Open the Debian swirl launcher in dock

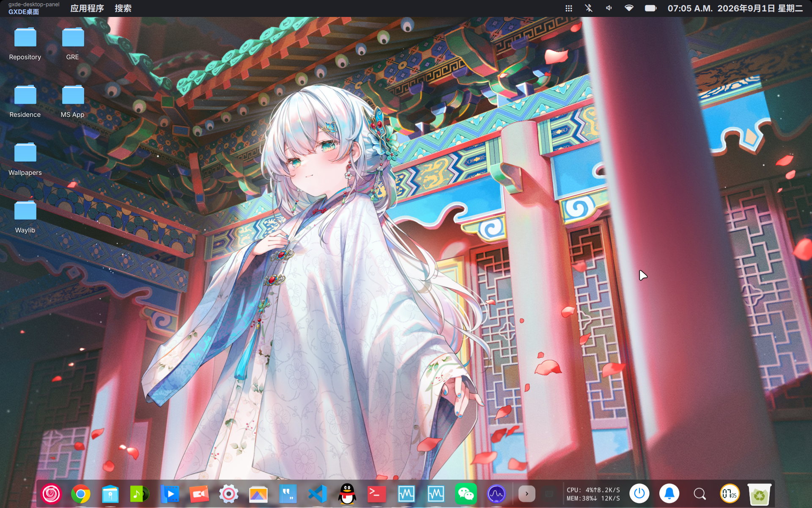51,494
